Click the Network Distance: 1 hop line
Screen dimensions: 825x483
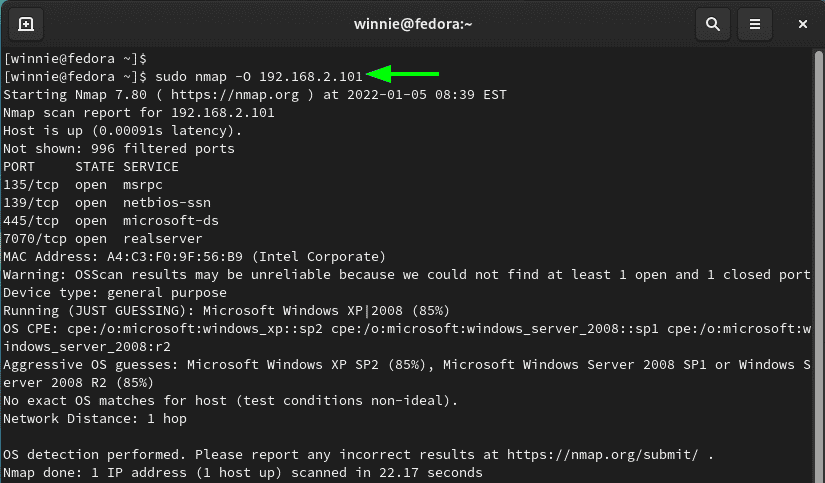95,419
